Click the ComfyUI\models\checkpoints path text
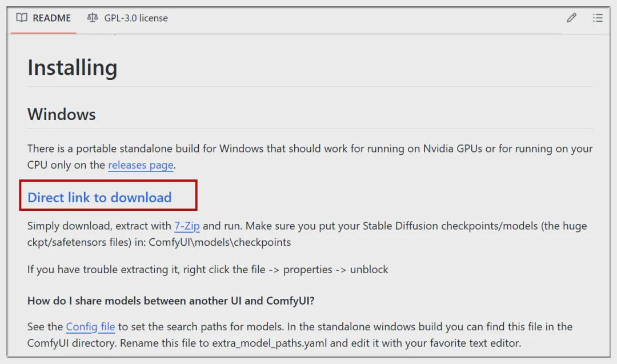This screenshot has width=617, height=364. click(x=220, y=242)
